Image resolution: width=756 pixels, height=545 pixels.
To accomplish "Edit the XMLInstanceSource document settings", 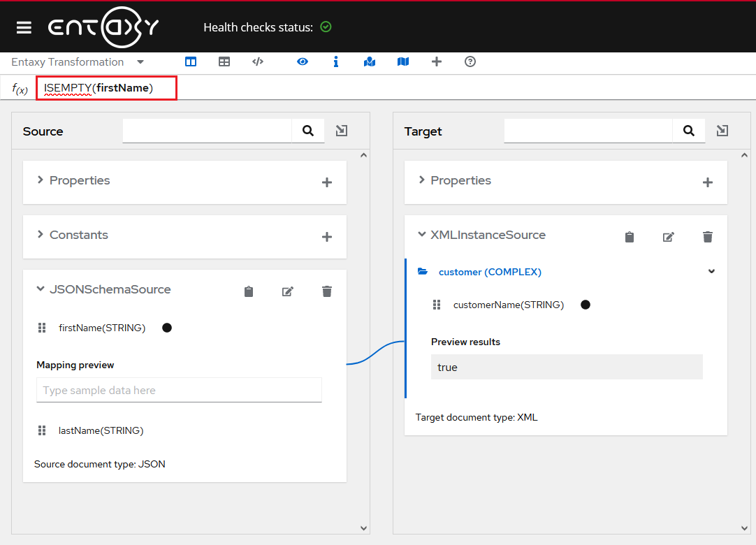I will [669, 237].
